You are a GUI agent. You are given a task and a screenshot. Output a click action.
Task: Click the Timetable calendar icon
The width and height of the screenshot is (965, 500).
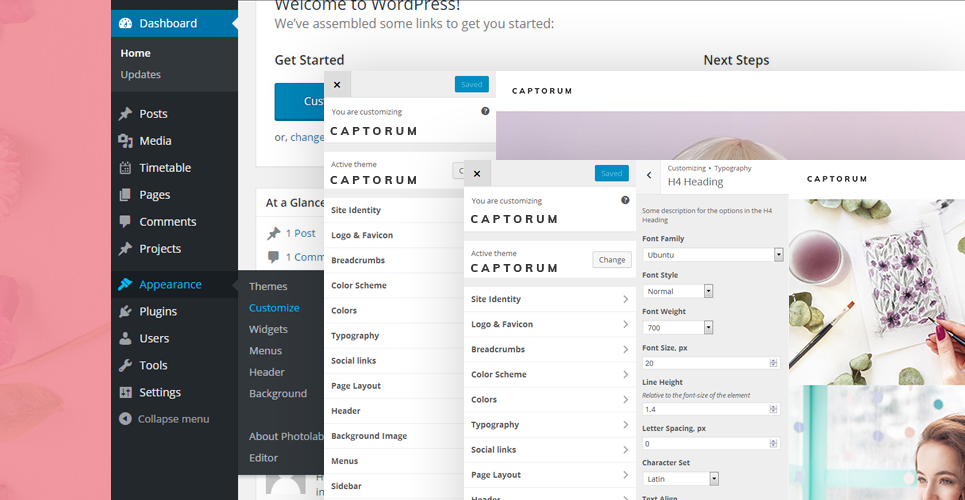[126, 168]
